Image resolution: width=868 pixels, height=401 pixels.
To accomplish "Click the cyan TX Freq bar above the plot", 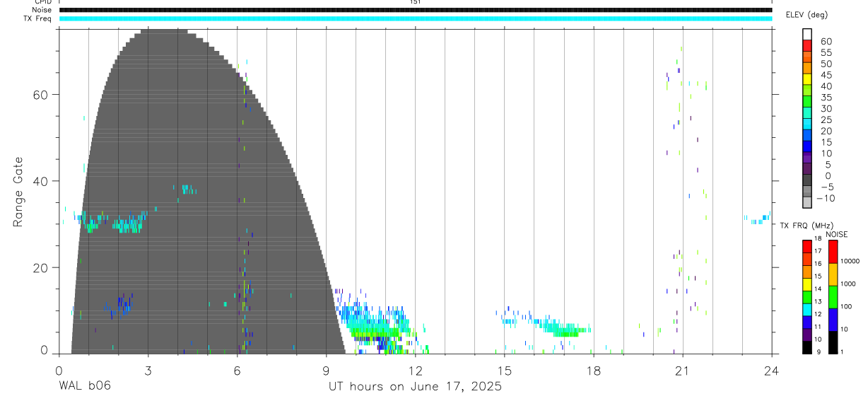I will coord(415,18).
